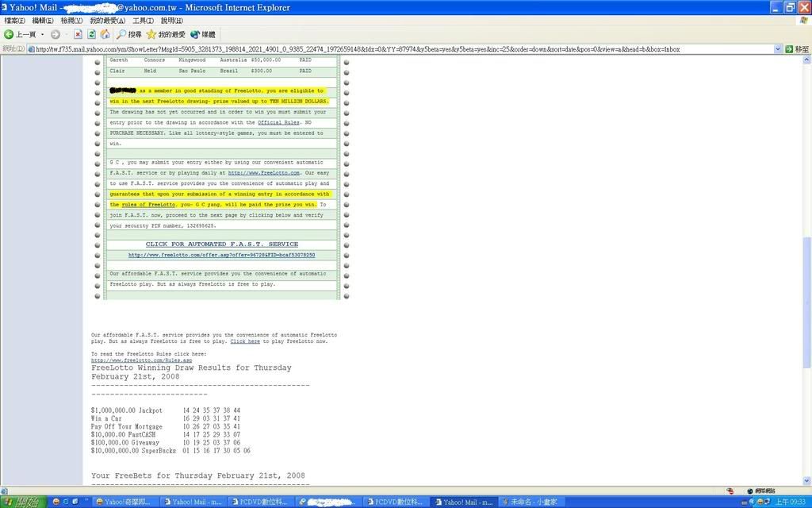The width and height of the screenshot is (812, 508).
Task: Open the 編輯(E) menu
Action: click(43, 20)
